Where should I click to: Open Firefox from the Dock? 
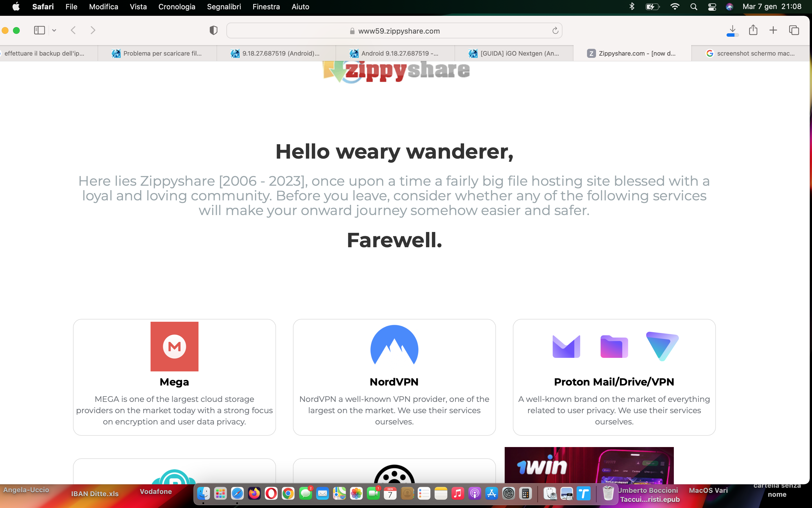254,494
